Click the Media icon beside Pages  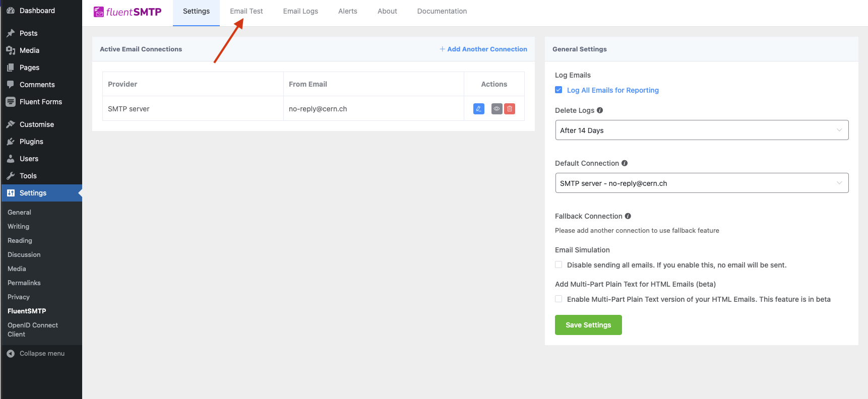11,50
